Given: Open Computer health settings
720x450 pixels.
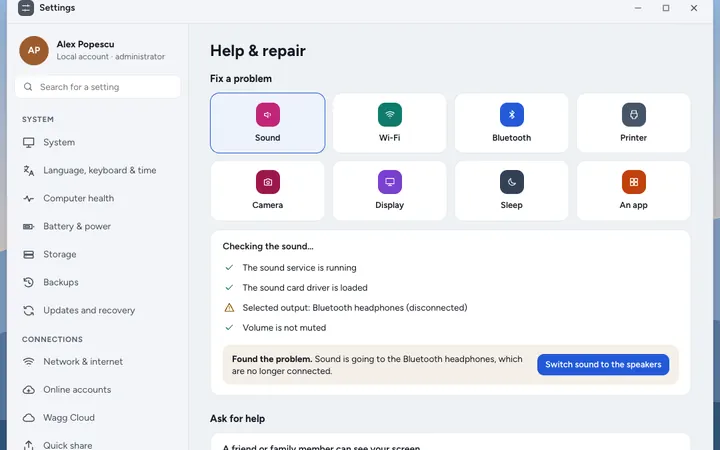Looking at the screenshot, I should coord(98,198).
